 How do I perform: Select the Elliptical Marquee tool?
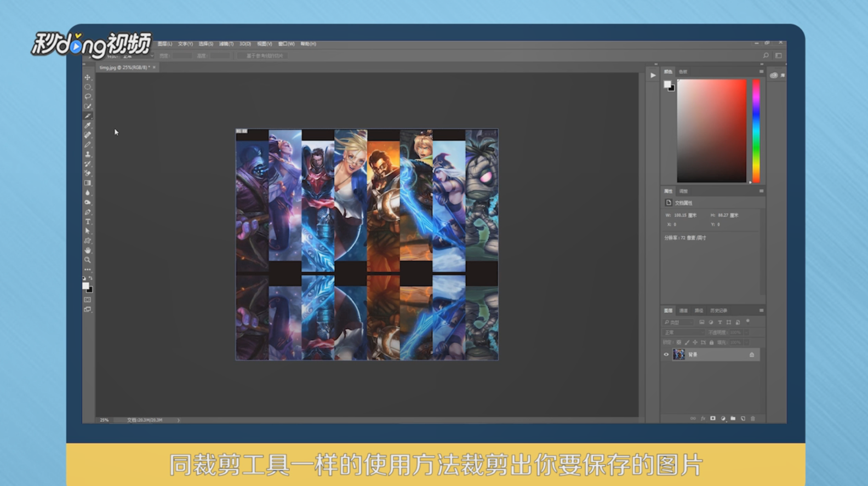[x=88, y=87]
